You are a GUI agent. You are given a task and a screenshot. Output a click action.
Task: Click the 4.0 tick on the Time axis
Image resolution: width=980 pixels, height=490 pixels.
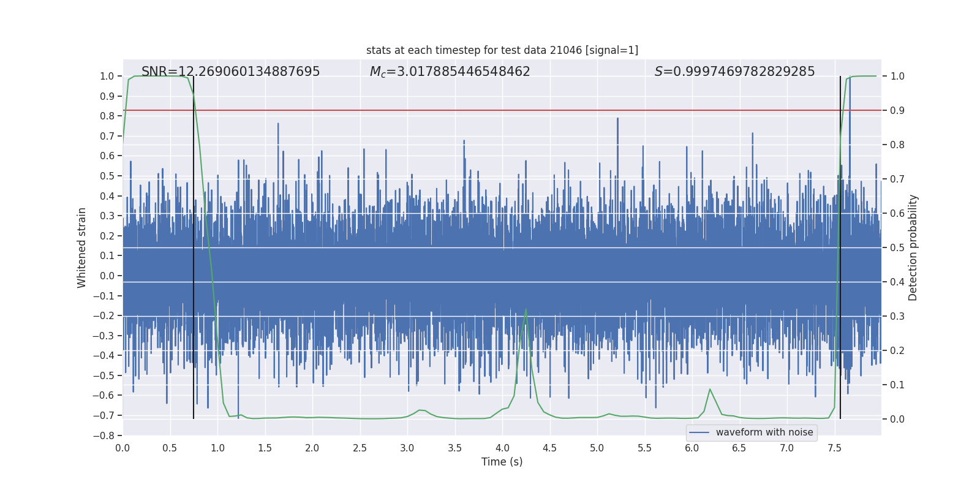pyautogui.click(x=502, y=448)
